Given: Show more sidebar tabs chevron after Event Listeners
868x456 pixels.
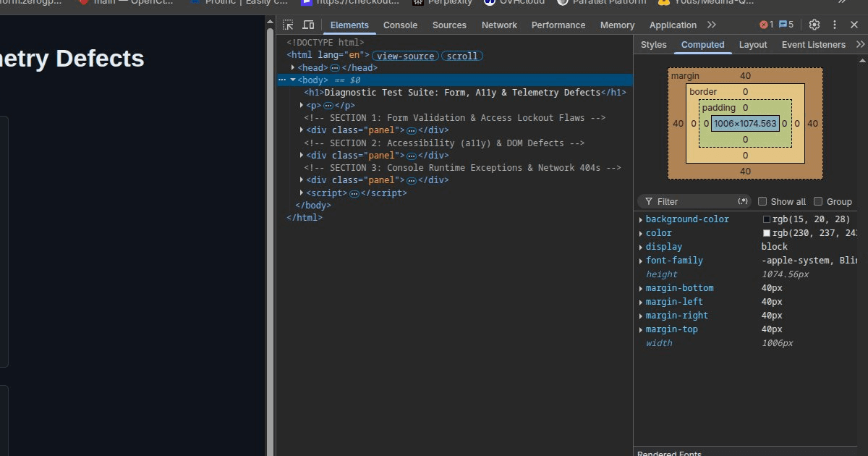Looking at the screenshot, I should coord(860,44).
